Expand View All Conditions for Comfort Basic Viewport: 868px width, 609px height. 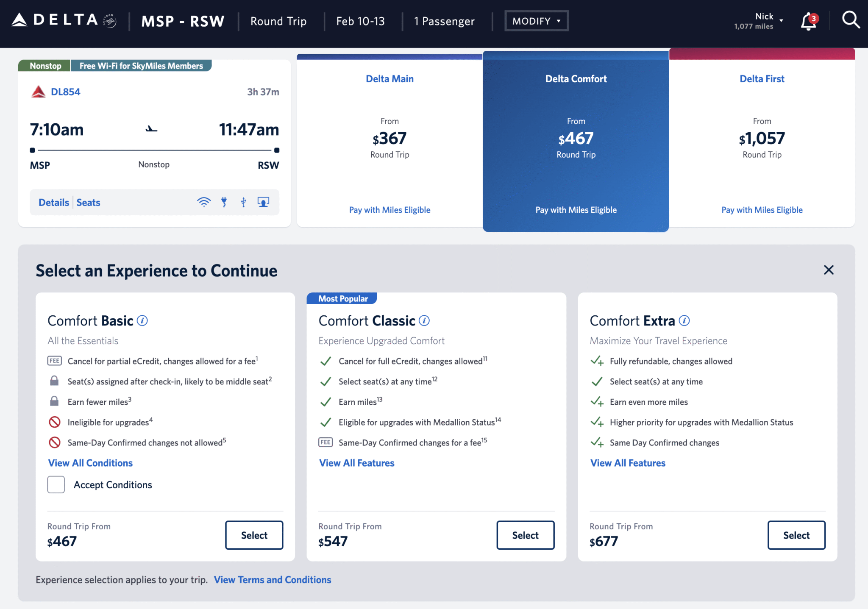90,463
